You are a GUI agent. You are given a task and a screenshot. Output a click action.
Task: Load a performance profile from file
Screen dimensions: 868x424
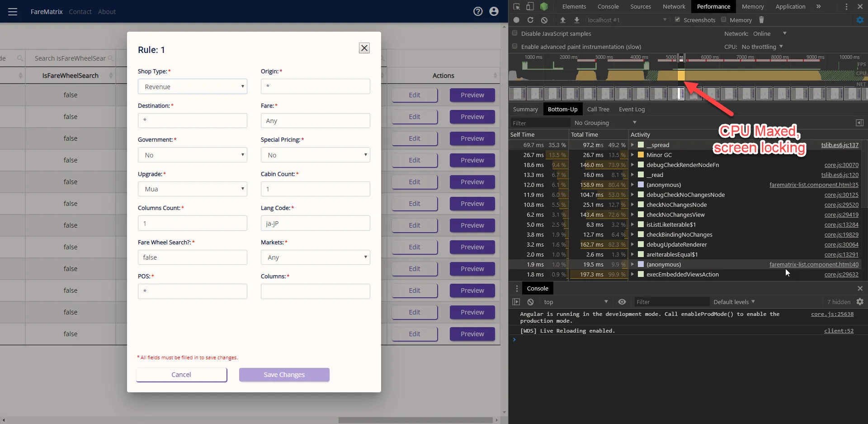coord(563,20)
